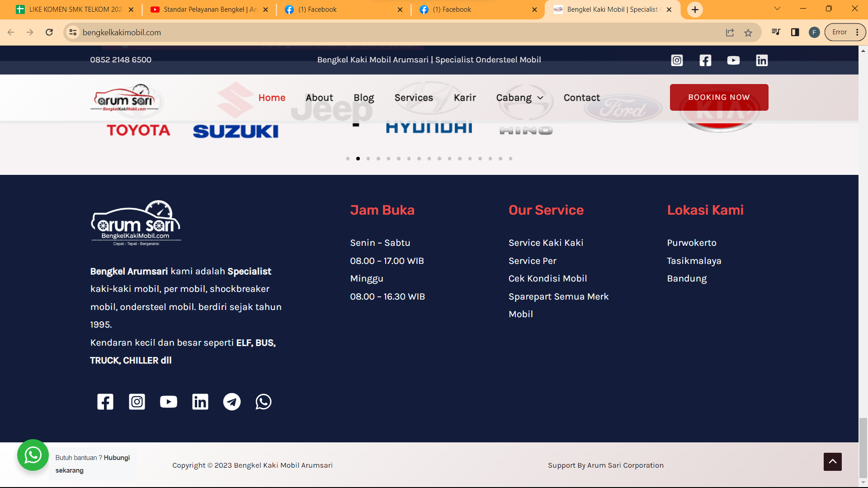Open Instagram from the top bar
Image resolution: width=868 pixels, height=488 pixels.
pos(677,60)
